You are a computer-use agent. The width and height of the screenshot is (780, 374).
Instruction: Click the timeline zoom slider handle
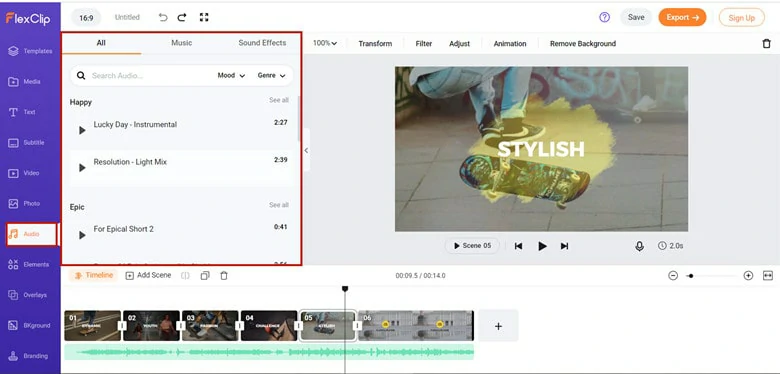point(690,276)
